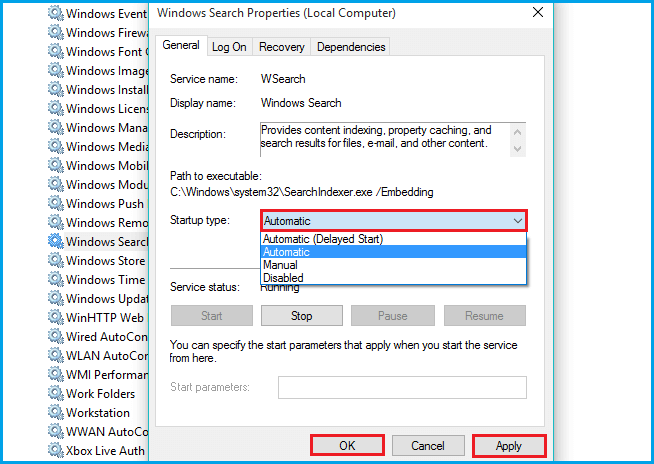Click gear icon beside Xbox Live Auth service

coord(55,450)
